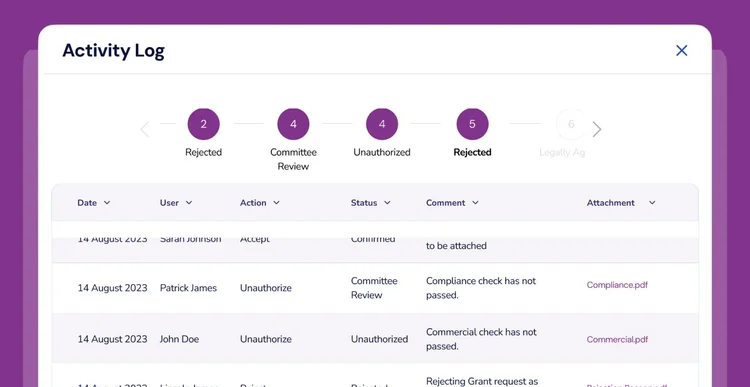The image size is (750, 387).
Task: Select step 4 Committee Review circle
Action: pyautogui.click(x=293, y=124)
